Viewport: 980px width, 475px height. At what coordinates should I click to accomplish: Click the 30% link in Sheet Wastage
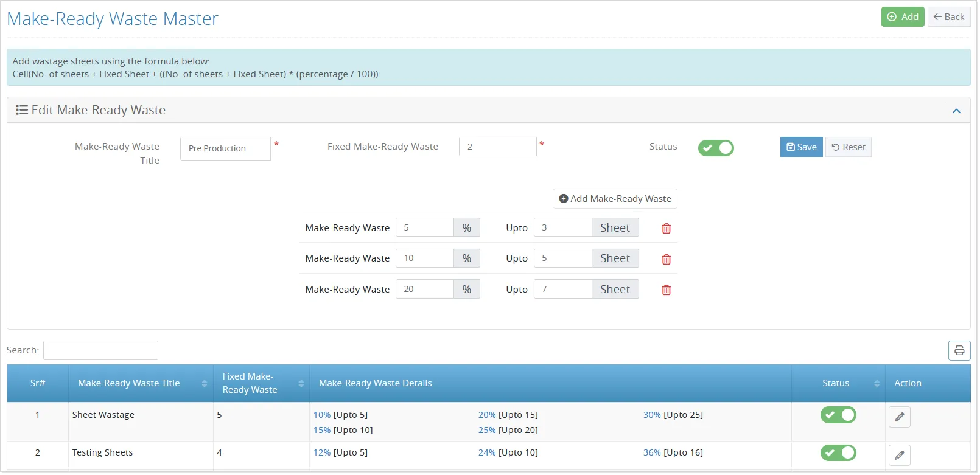click(652, 415)
